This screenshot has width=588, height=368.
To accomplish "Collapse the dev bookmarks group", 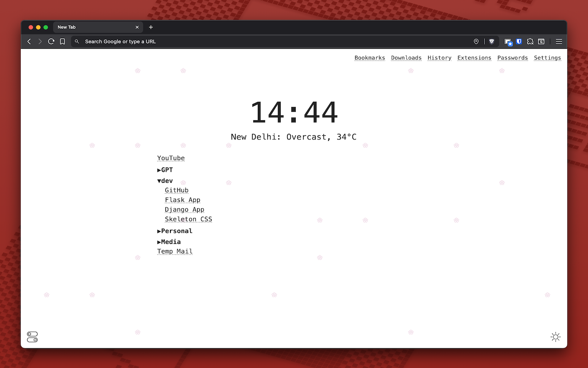I will [164, 180].
